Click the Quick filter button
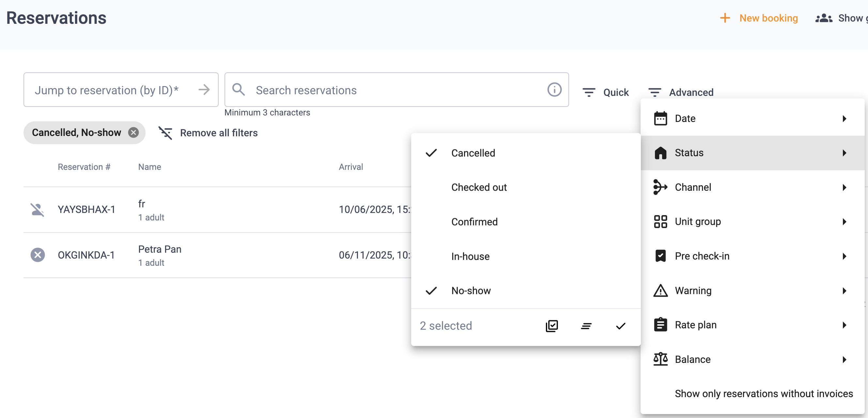 pos(606,92)
